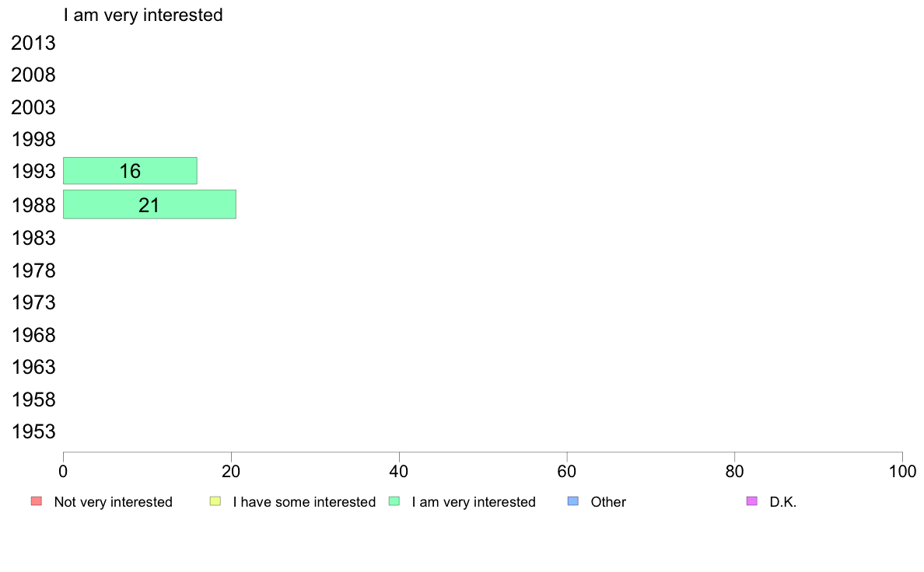Viewport: 924px width, 572px height.
Task: Click the yellow 'I have some interested' swatch
Action: point(215,501)
